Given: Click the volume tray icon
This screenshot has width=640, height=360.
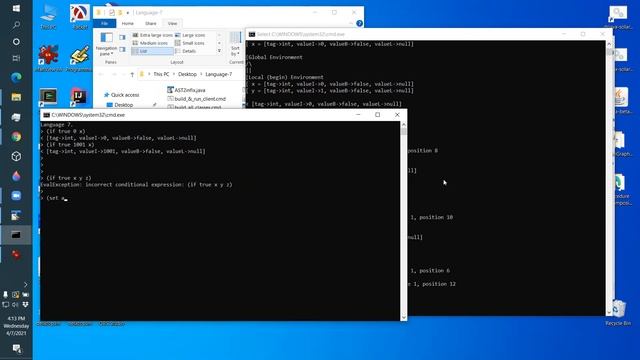Looking at the screenshot, I should pyautogui.click(x=16, y=304).
